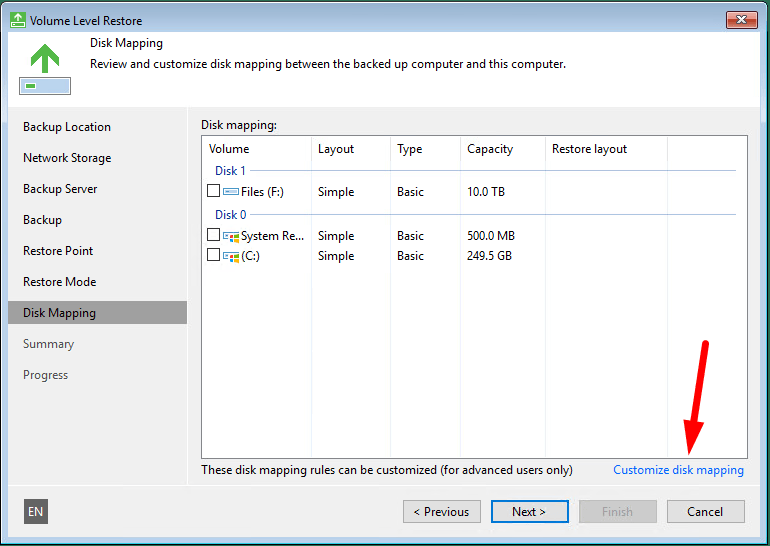Go to the Backup Location step

point(67,127)
